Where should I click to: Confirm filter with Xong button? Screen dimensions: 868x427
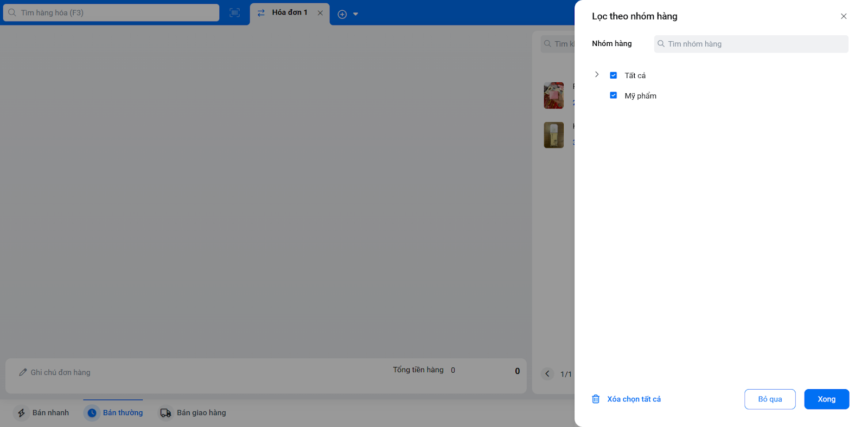[827, 399]
